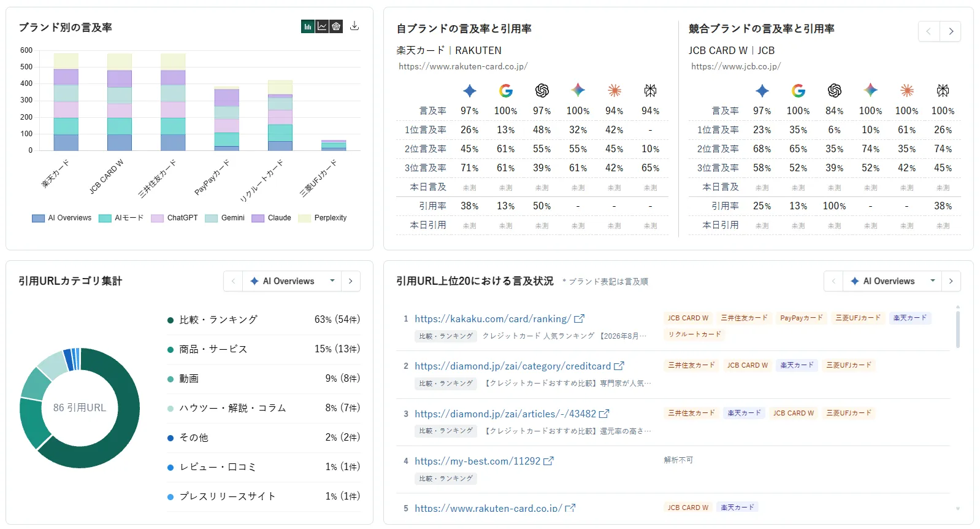Go to previous engine in top 20 URL panel
This screenshot has width=980, height=529.
click(x=833, y=281)
